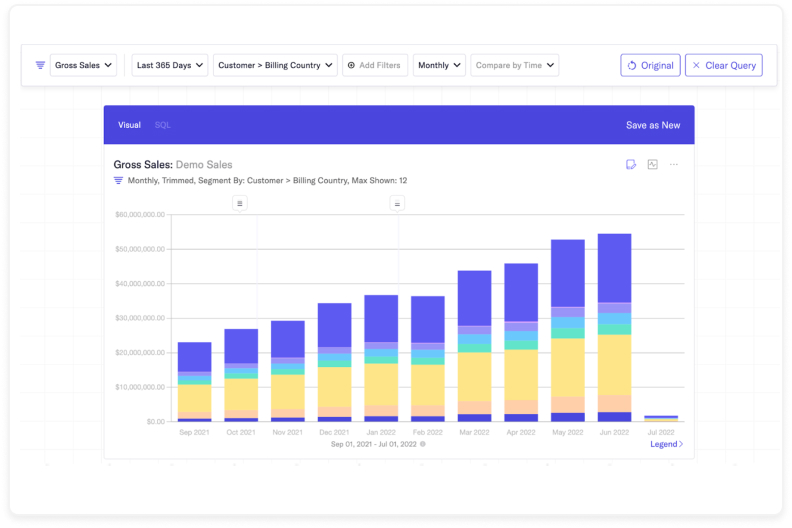
Task: Switch to the Visual tab
Action: click(129, 125)
